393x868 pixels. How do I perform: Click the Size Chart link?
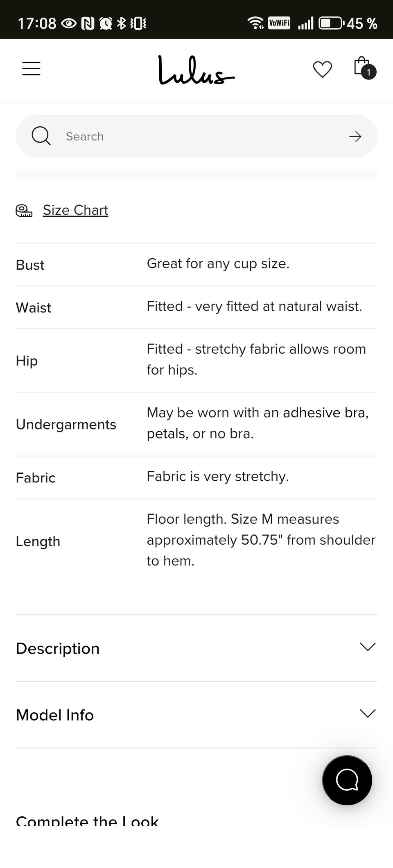pos(75,210)
